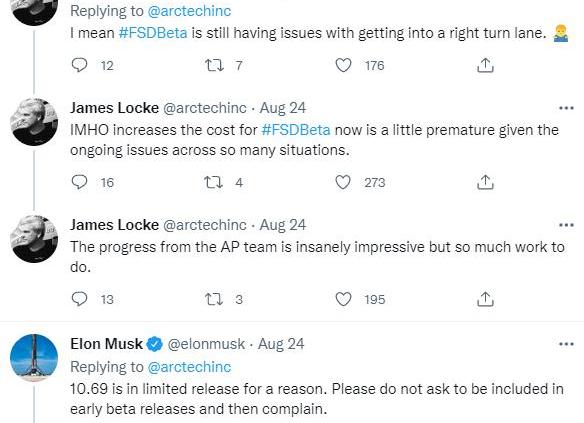Like the tweet with 176 likes
Image resolution: width=584 pixels, height=423 pixels.
pyautogui.click(x=343, y=65)
